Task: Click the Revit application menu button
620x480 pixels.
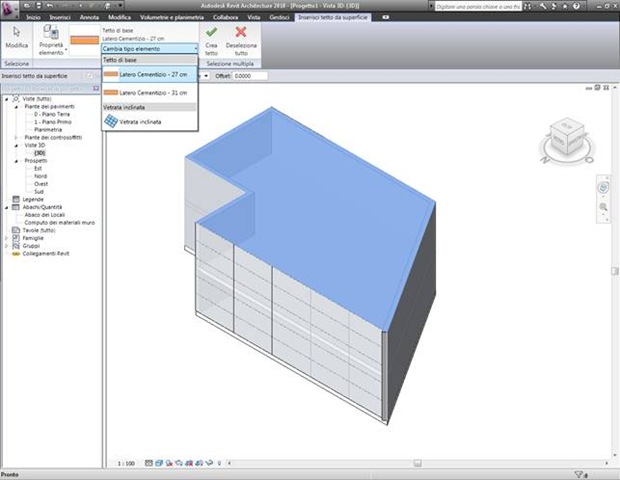Action: click(8, 9)
